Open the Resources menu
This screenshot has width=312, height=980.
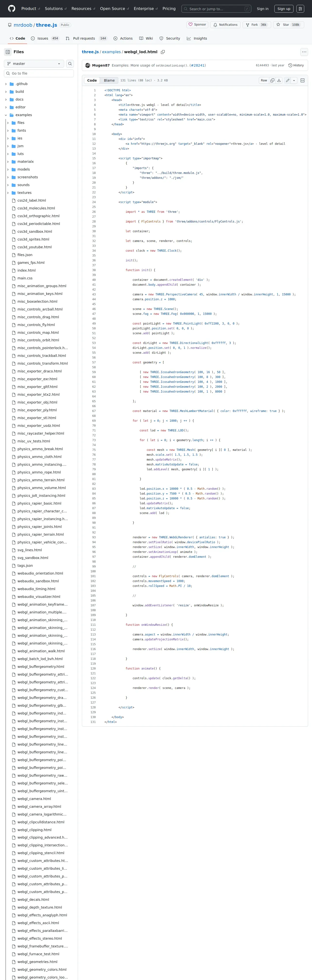83,9
